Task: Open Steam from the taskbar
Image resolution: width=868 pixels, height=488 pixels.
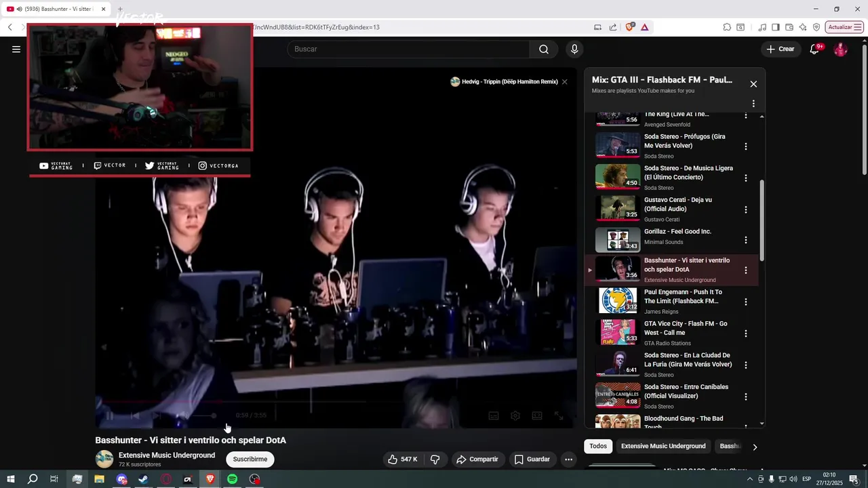Action: [144, 479]
